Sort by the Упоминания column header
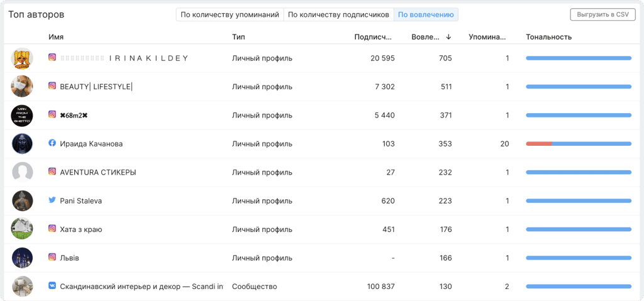 pos(487,37)
